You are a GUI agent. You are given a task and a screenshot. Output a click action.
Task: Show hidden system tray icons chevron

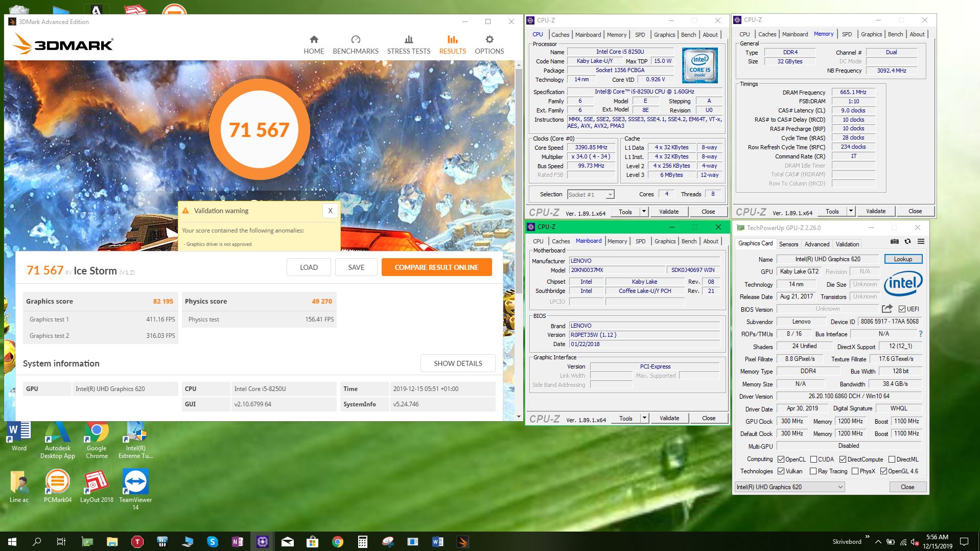[x=878, y=542]
